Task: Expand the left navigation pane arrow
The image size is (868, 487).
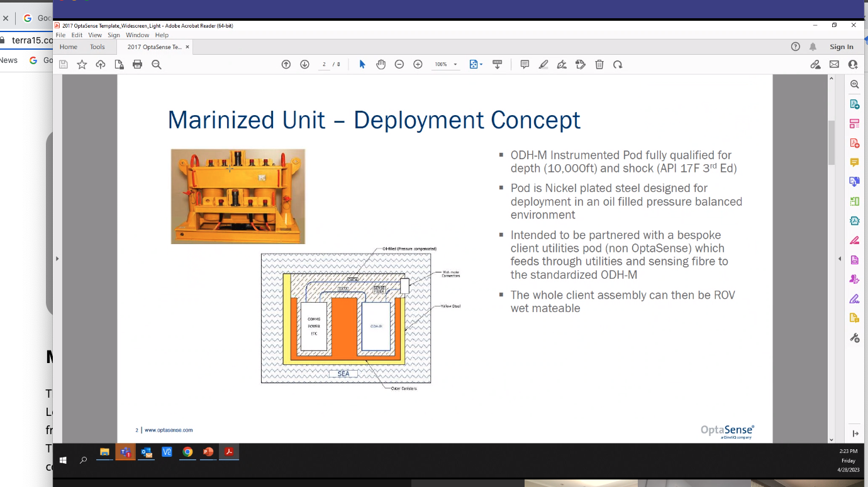Action: point(57,259)
